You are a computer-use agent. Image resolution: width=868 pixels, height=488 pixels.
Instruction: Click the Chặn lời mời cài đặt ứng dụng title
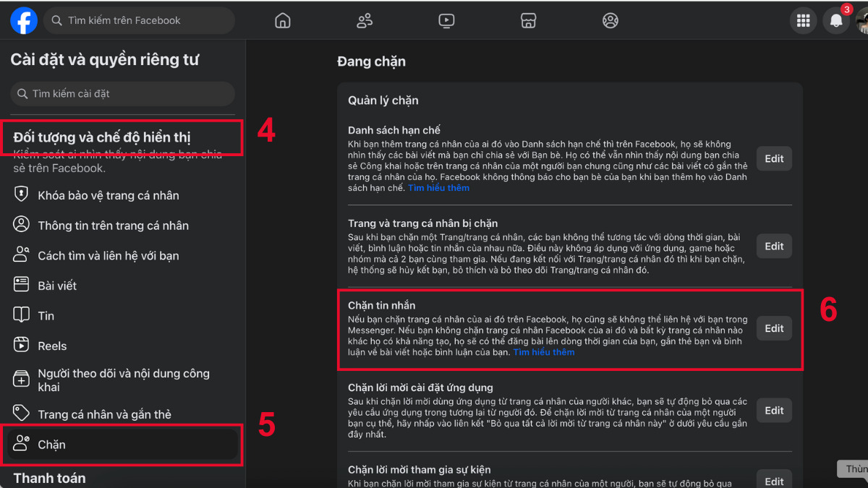tap(420, 388)
